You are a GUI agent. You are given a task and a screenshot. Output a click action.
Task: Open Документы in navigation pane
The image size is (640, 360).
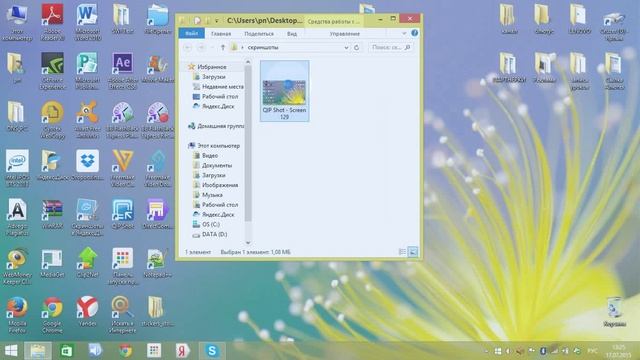[x=217, y=165]
